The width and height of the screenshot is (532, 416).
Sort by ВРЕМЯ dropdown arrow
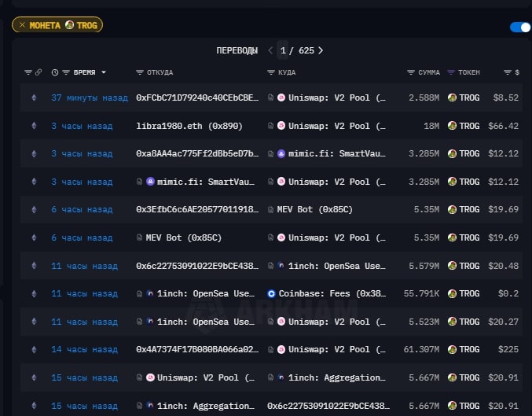coord(104,72)
